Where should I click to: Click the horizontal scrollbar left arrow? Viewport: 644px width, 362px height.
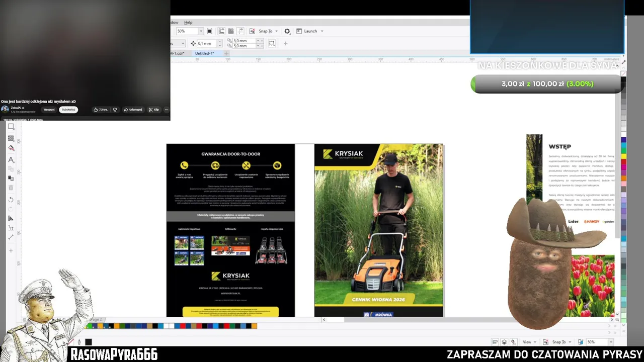click(324, 320)
